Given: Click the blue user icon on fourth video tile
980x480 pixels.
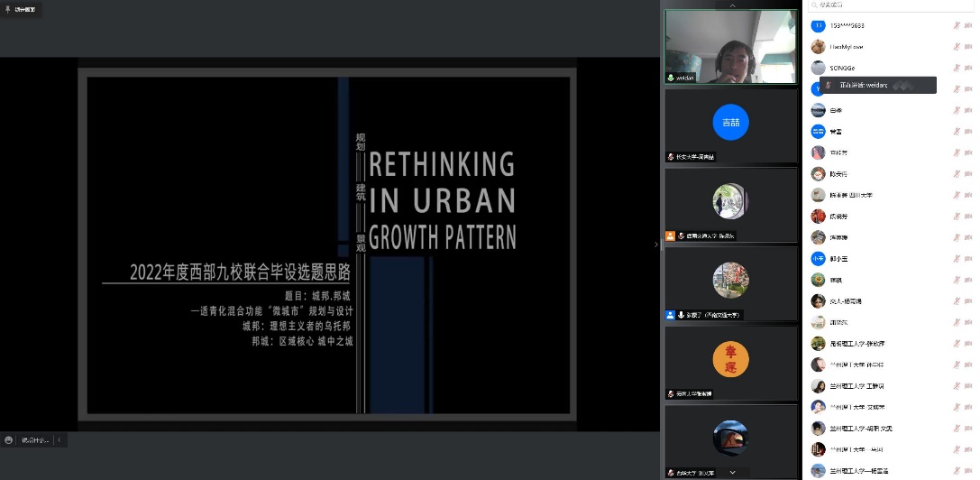Looking at the screenshot, I should 670,315.
